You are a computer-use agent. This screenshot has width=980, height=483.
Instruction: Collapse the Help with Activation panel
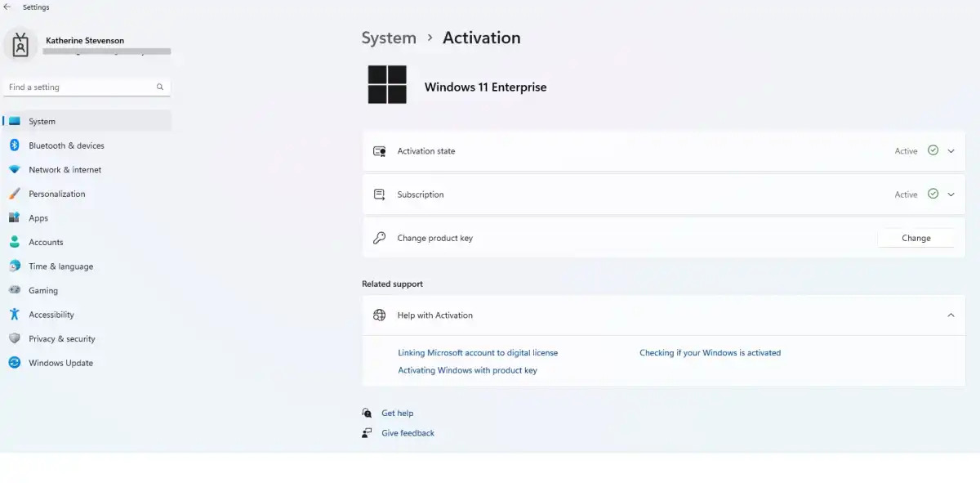click(950, 315)
